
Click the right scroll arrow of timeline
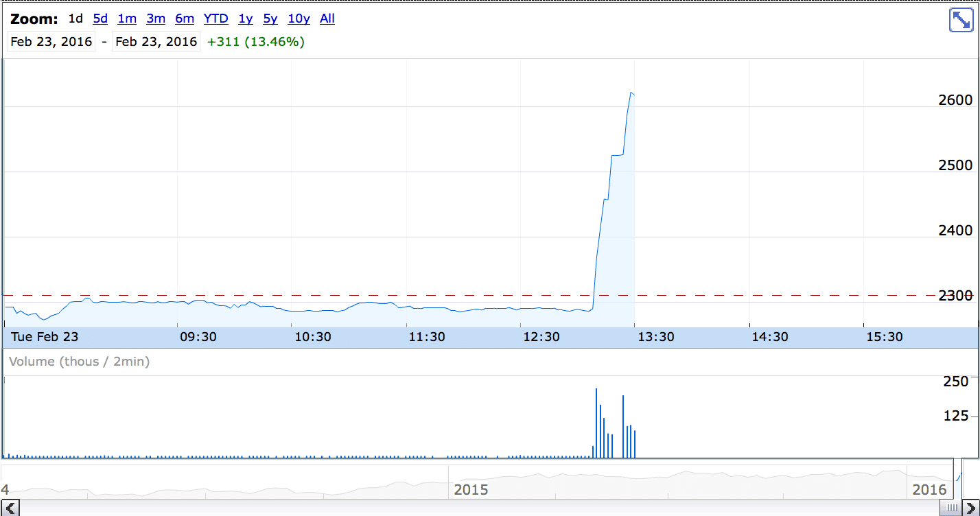pyautogui.click(x=970, y=508)
